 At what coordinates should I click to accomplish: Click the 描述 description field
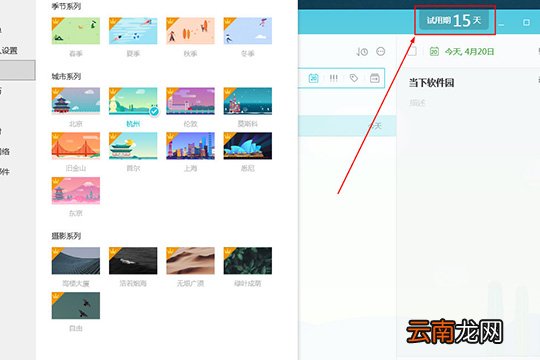pos(417,102)
